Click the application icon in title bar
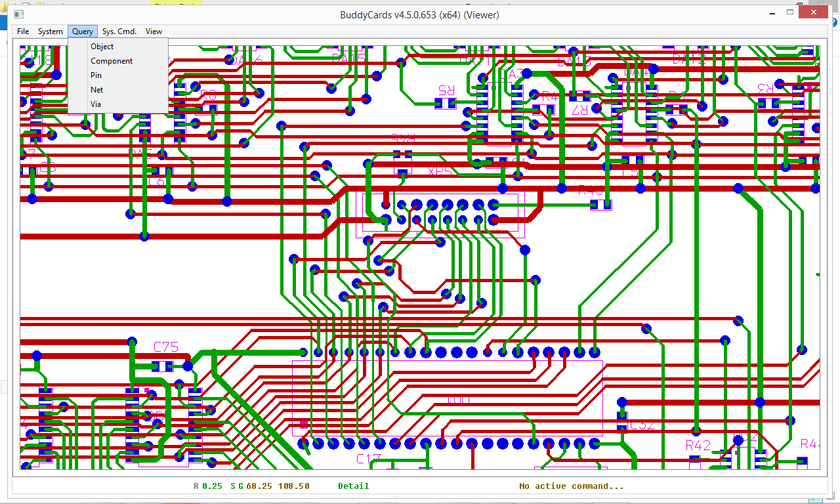 coord(19,14)
